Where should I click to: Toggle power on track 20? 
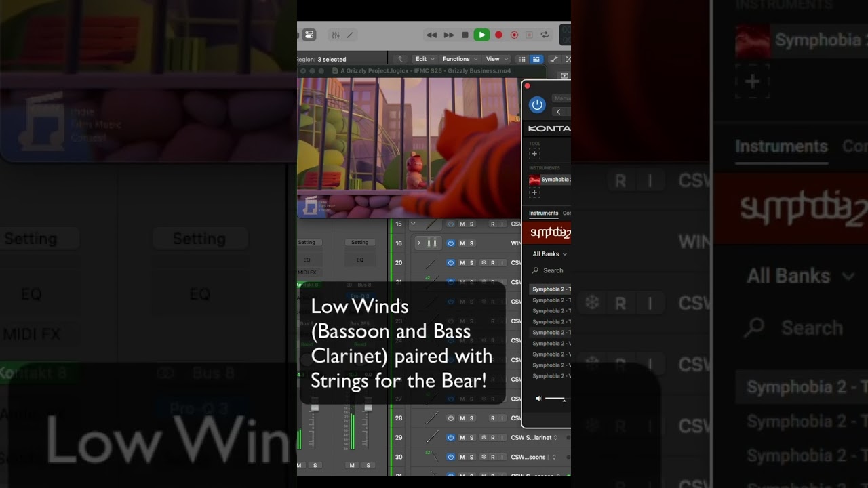[x=450, y=262]
